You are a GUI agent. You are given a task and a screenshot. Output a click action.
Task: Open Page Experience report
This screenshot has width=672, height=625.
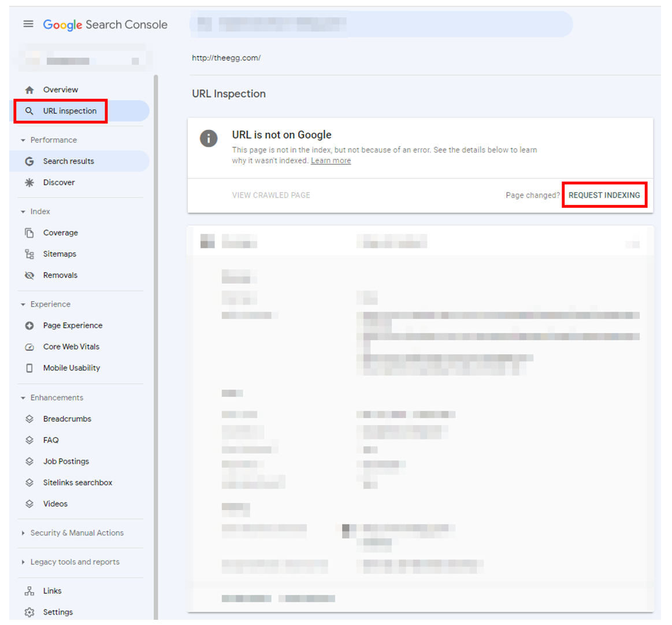(x=79, y=326)
